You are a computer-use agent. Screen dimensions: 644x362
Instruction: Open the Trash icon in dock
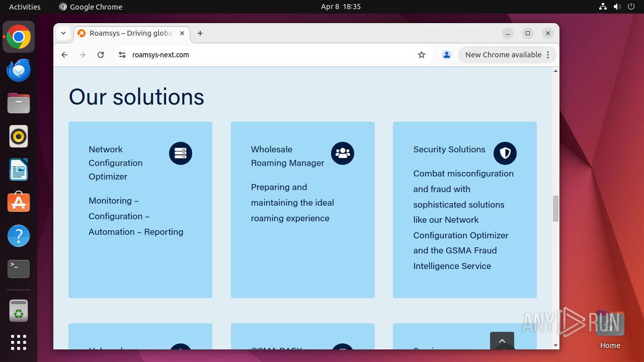pos(19,311)
